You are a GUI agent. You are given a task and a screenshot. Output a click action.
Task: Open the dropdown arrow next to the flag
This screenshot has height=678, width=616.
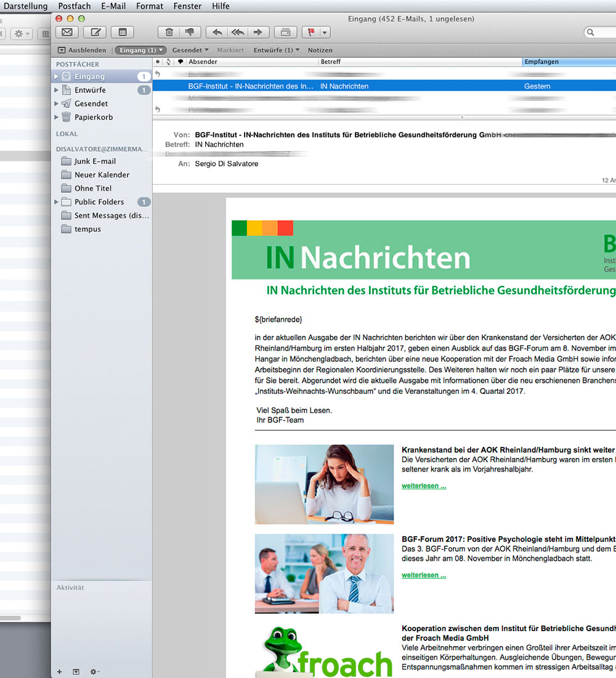pyautogui.click(x=325, y=32)
